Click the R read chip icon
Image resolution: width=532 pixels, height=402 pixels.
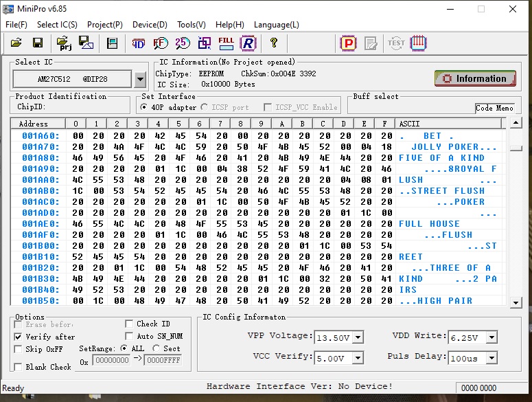point(248,43)
